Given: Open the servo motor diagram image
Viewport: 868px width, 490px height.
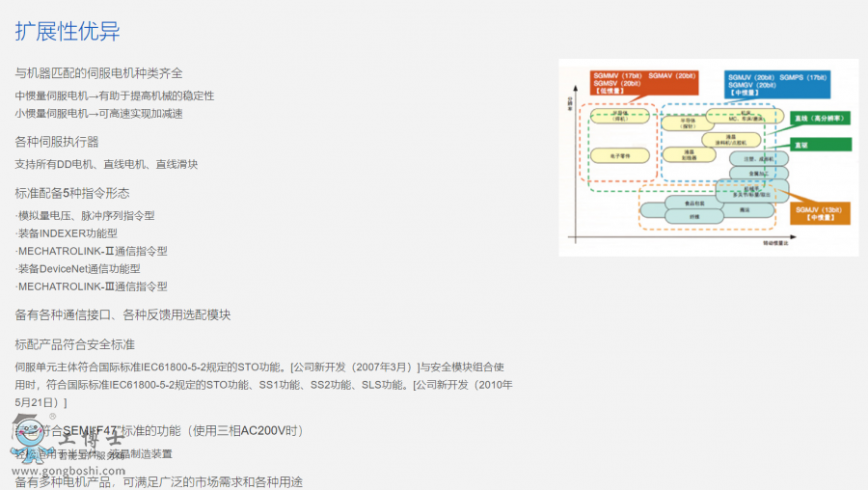Looking at the screenshot, I should point(708,157).
